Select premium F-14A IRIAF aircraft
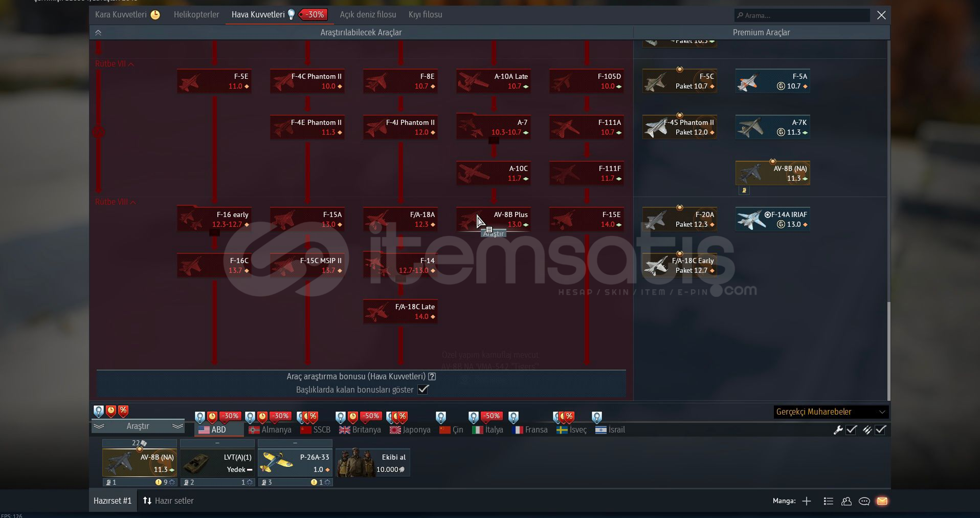Screen dimensions: 980x518 pyautogui.click(x=773, y=220)
